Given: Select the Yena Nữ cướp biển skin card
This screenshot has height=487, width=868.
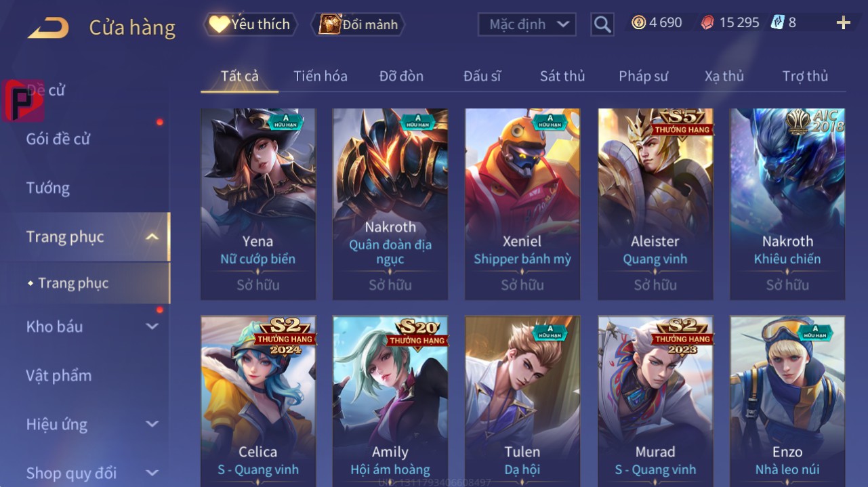Looking at the screenshot, I should pos(258,204).
